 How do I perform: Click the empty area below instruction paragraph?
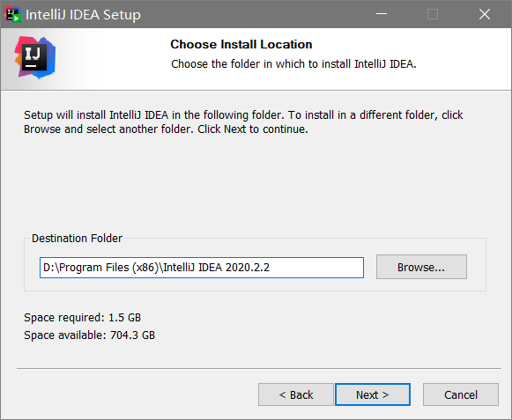[255, 183]
